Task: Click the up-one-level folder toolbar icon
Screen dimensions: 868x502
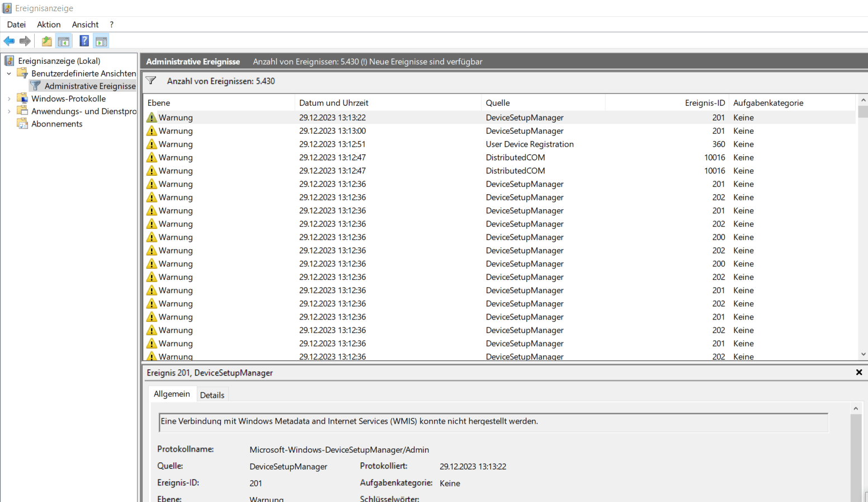Action: (x=47, y=41)
